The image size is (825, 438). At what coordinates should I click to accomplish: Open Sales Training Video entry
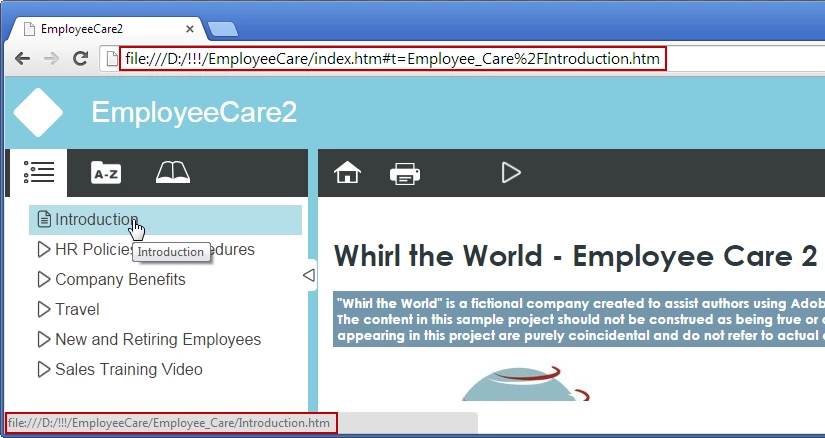coord(129,370)
